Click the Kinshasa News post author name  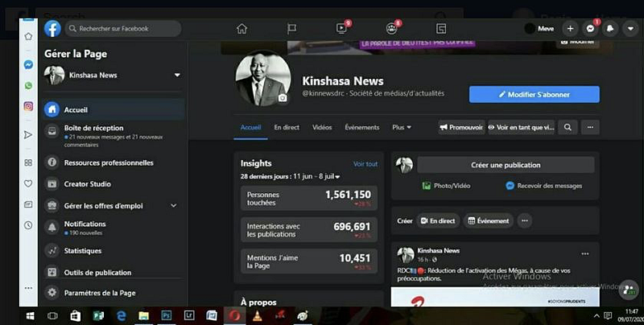(x=438, y=250)
